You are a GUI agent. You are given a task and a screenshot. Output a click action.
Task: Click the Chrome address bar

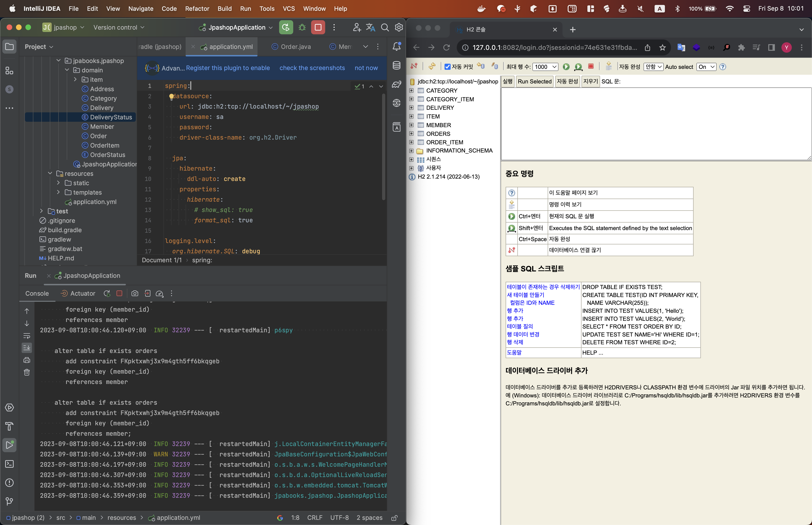[x=554, y=47]
